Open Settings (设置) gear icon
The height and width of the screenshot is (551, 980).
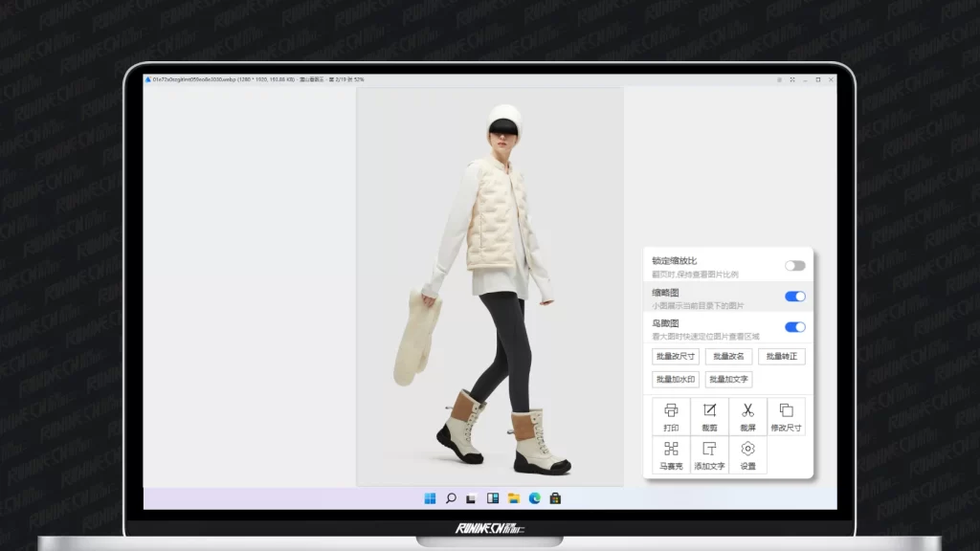(x=747, y=454)
